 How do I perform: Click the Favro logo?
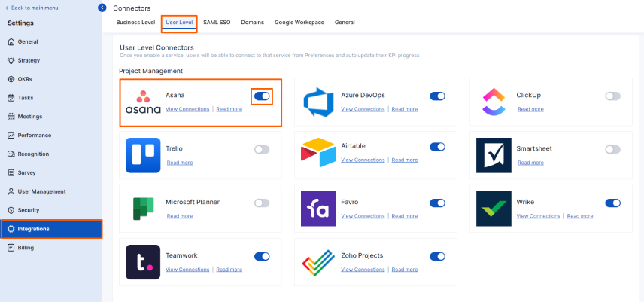click(x=318, y=209)
